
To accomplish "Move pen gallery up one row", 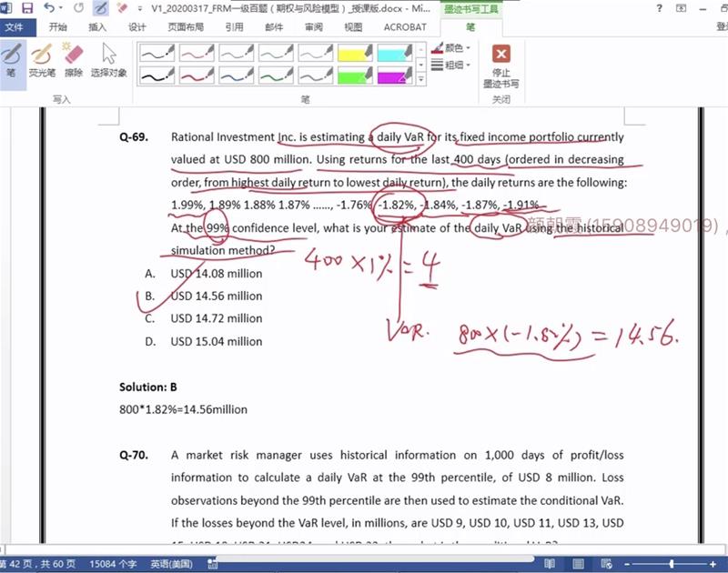I will pos(420,49).
